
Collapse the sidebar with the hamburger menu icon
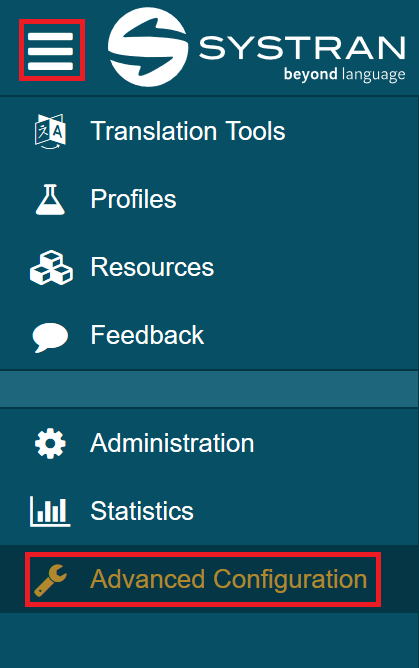click(x=51, y=51)
